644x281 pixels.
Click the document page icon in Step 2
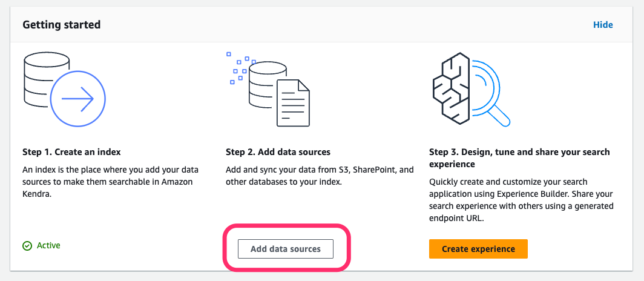pos(293,103)
